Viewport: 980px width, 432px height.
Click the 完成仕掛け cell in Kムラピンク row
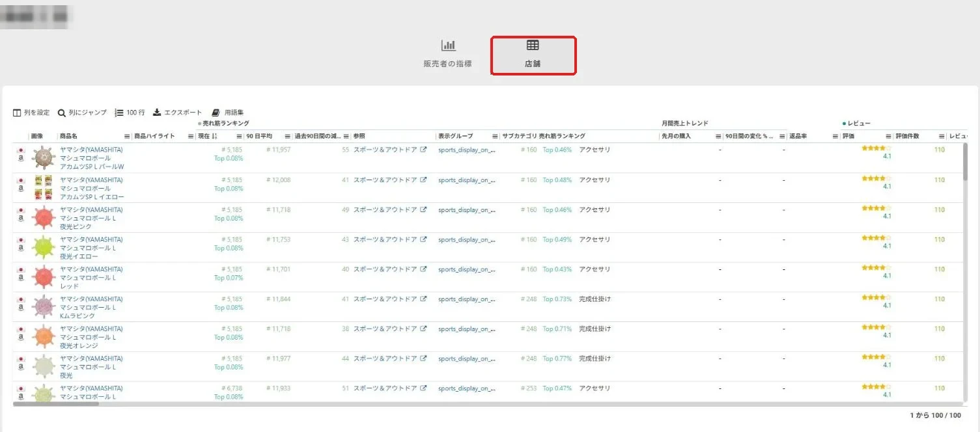tap(595, 299)
